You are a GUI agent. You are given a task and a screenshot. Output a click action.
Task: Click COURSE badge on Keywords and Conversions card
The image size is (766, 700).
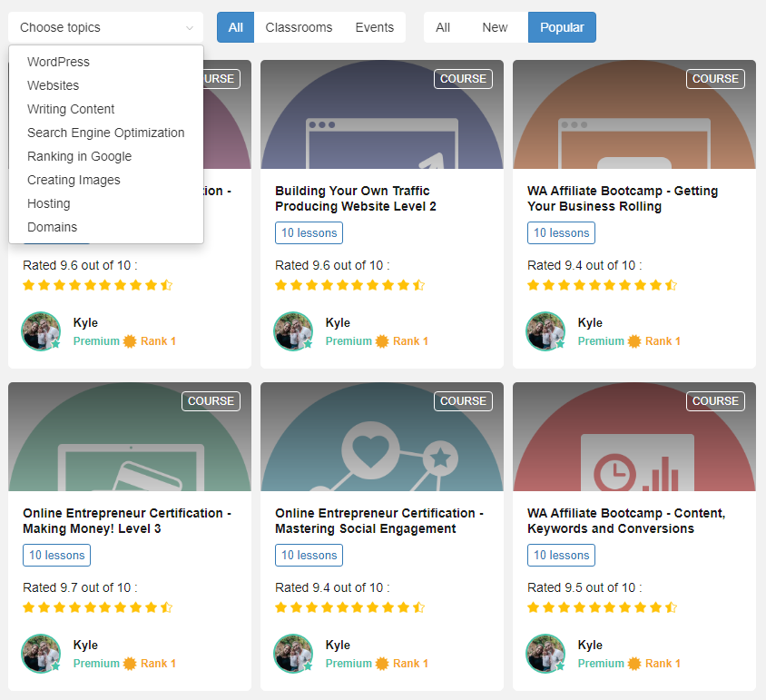[715, 400]
